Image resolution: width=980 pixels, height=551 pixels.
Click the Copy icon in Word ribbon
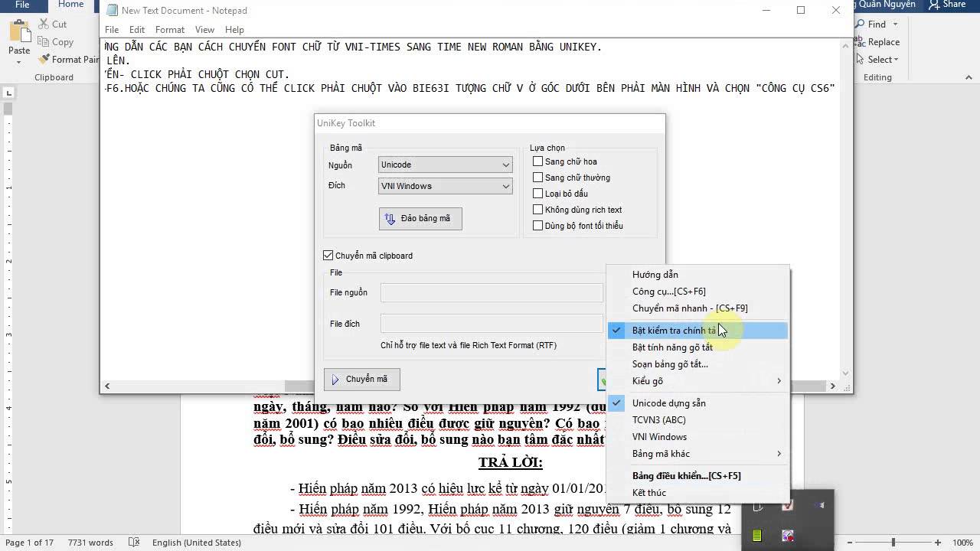click(x=44, y=42)
